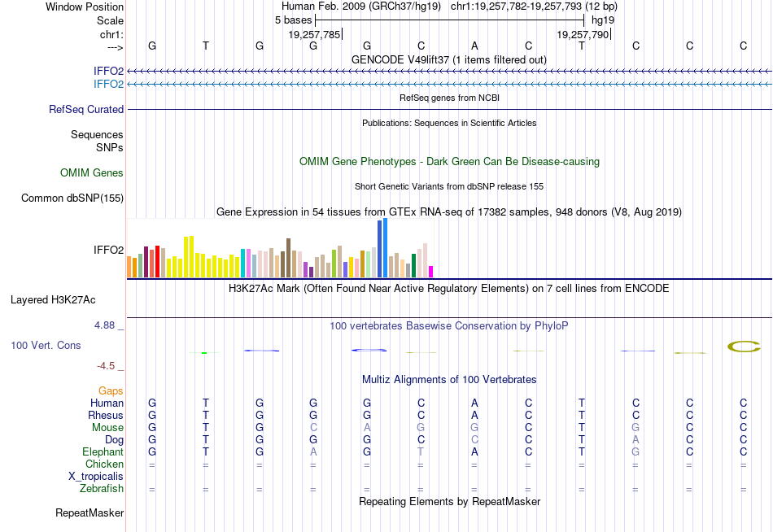This screenshot has width=773, height=532.
Task: Click the A base in the reference sequence row
Action: click(x=474, y=46)
